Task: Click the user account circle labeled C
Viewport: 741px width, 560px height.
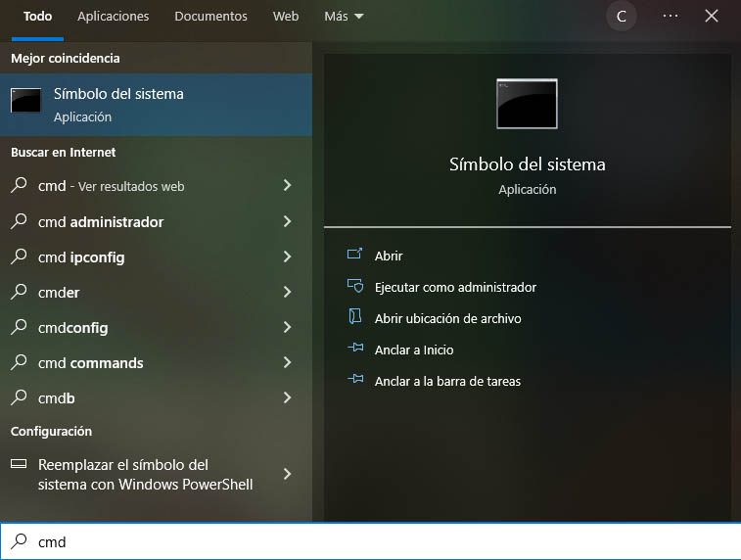Action: [622, 17]
